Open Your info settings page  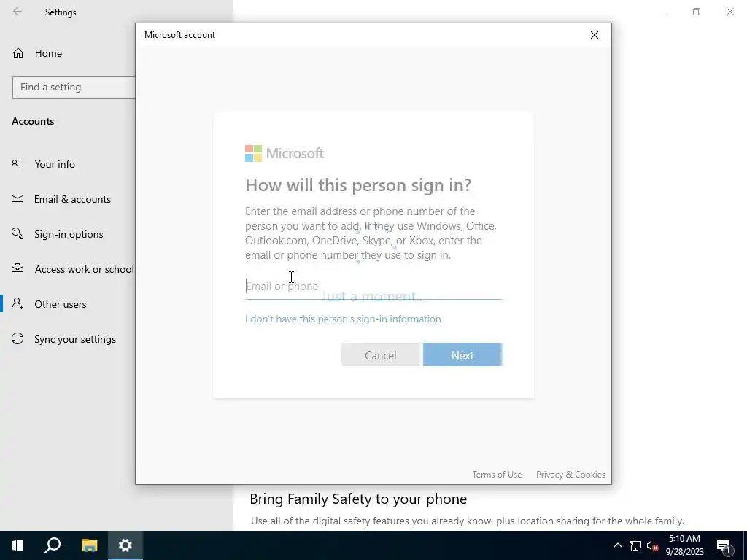(x=55, y=164)
